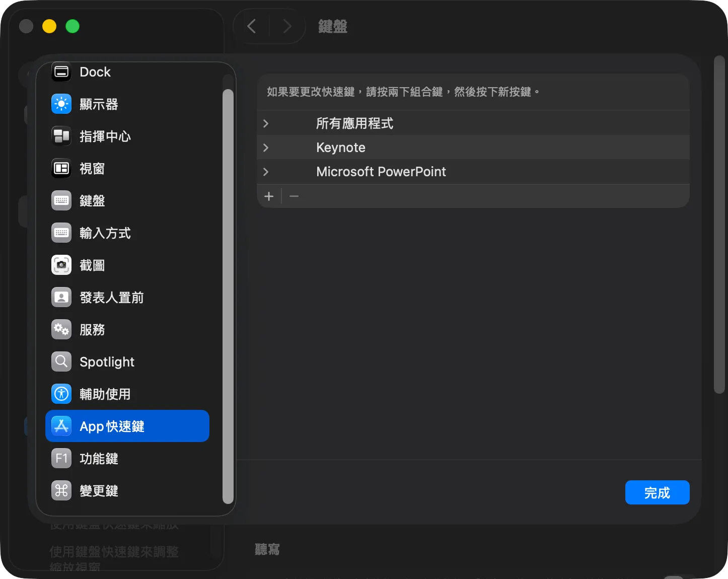Select Dock in the category list

point(61,71)
